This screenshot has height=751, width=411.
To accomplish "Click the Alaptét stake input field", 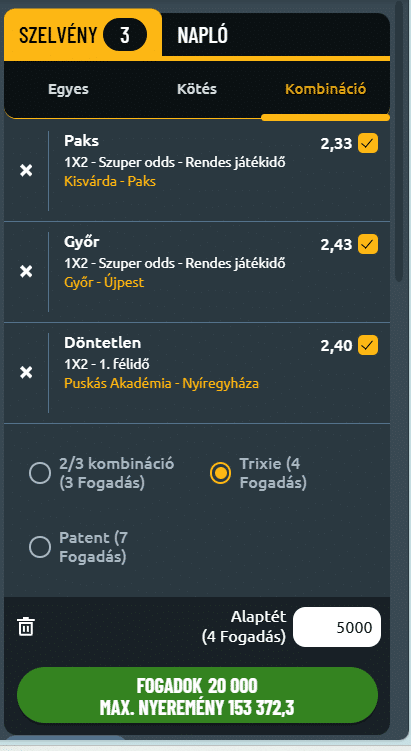I will pyautogui.click(x=337, y=627).
